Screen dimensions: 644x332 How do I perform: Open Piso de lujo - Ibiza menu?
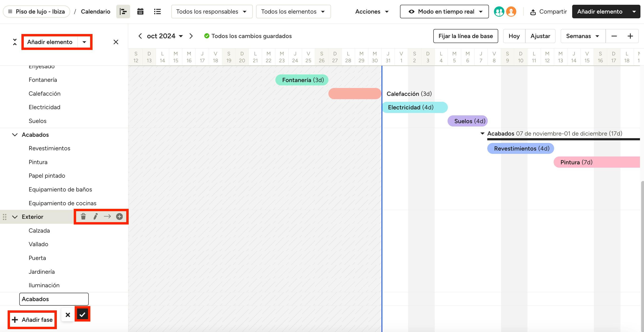tap(36, 11)
